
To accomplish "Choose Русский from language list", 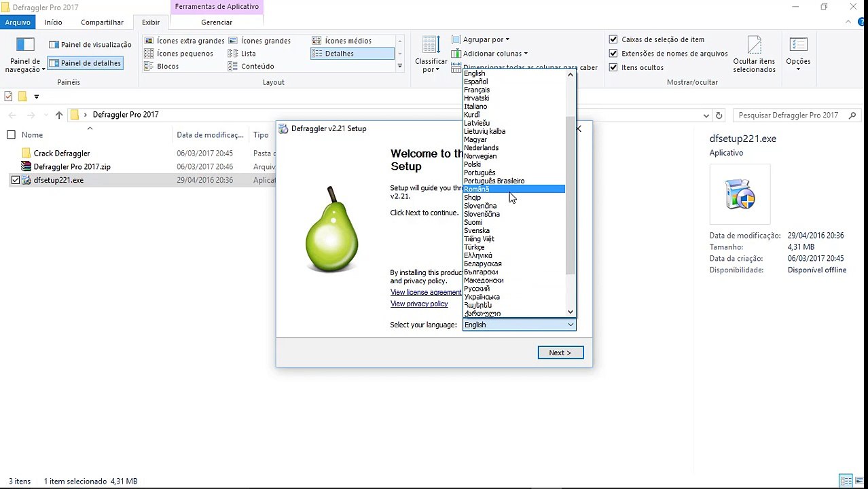I will (x=477, y=289).
